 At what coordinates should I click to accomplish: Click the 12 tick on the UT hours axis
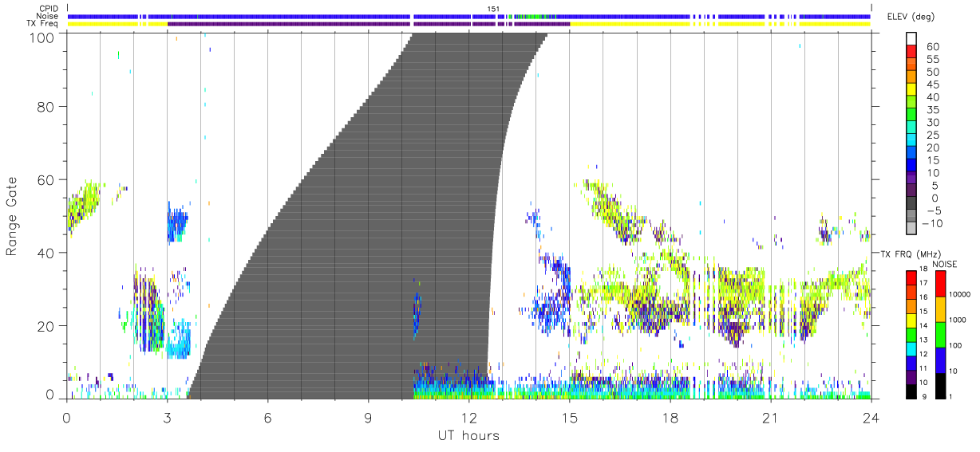pyautogui.click(x=468, y=418)
